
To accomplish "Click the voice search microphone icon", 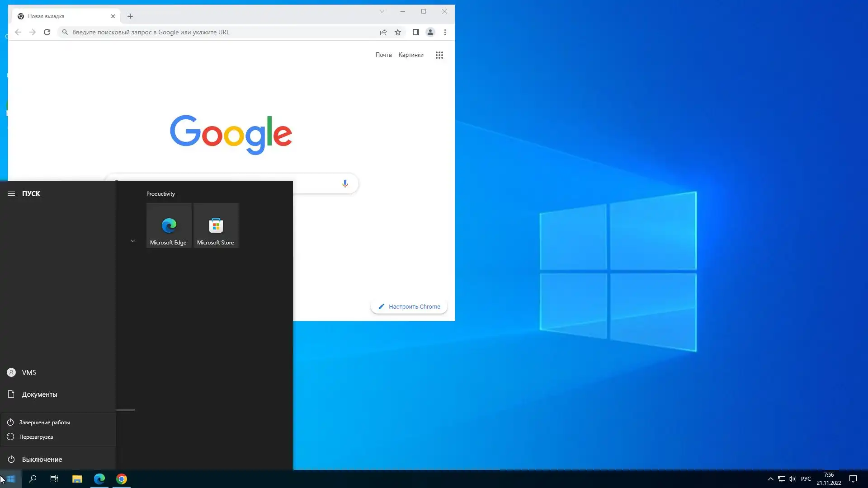I will [345, 183].
